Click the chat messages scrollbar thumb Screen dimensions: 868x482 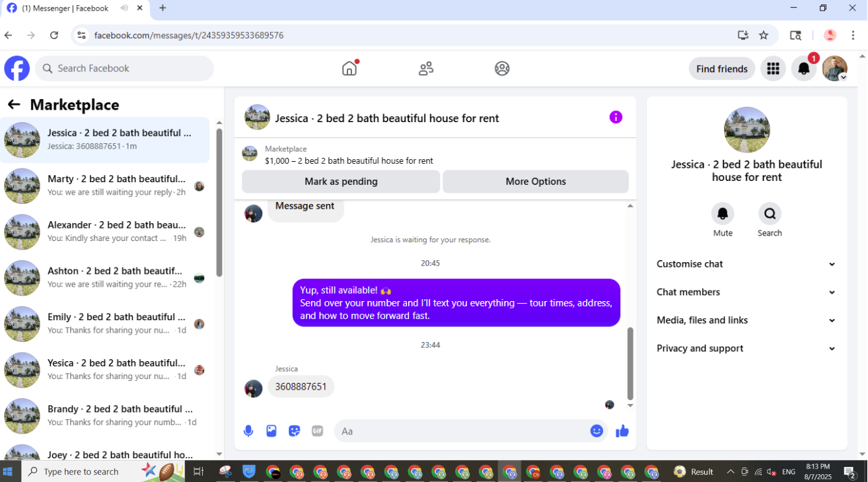(x=630, y=364)
